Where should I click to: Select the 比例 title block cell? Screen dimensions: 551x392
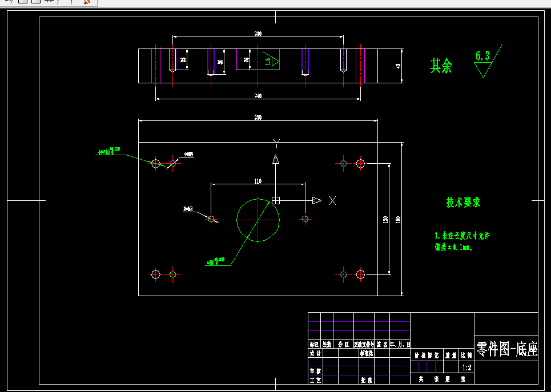467,355
